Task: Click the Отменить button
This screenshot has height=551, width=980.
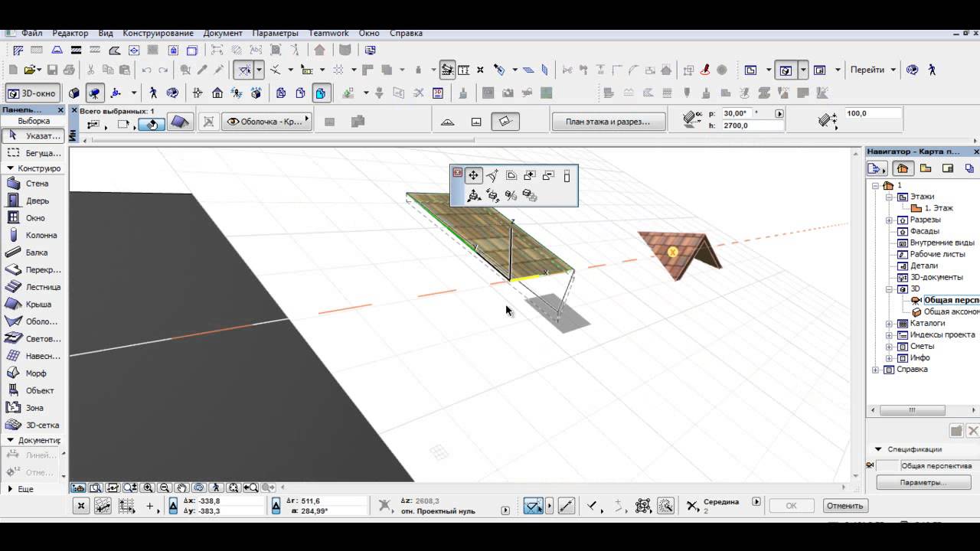Action: pos(845,506)
